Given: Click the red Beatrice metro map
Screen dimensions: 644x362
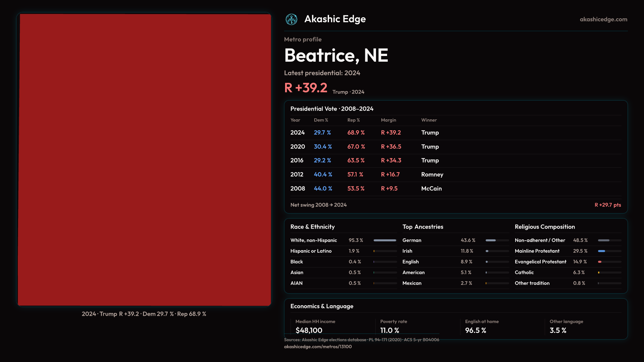Looking at the screenshot, I should coord(144,160).
